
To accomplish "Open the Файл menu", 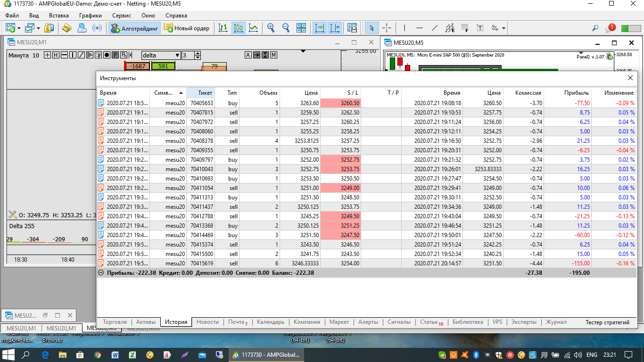I will coord(12,15).
